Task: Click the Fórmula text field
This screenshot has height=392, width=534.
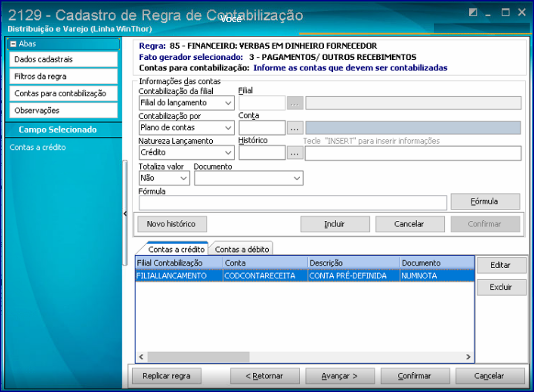Action: pyautogui.click(x=292, y=203)
